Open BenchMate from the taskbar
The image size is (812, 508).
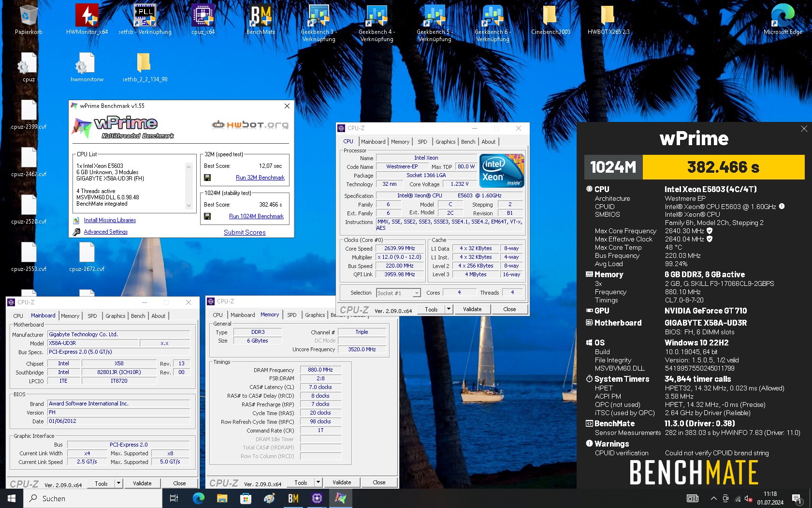click(x=293, y=498)
